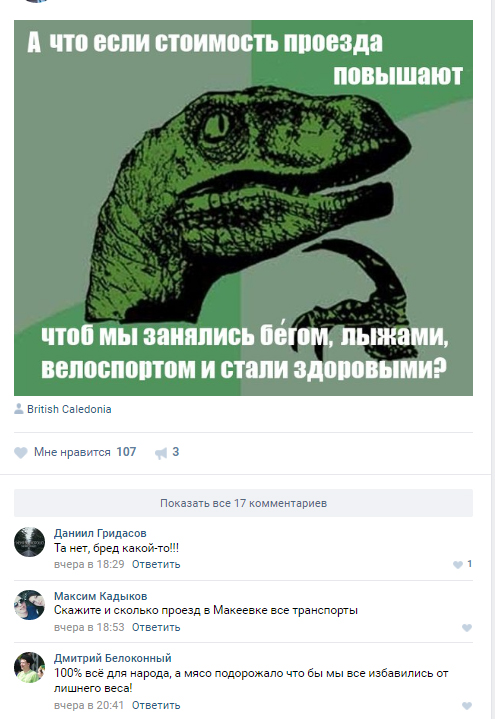Open Дмитрий Белоконный's profile name link
495x719 pixels.
click(112, 658)
